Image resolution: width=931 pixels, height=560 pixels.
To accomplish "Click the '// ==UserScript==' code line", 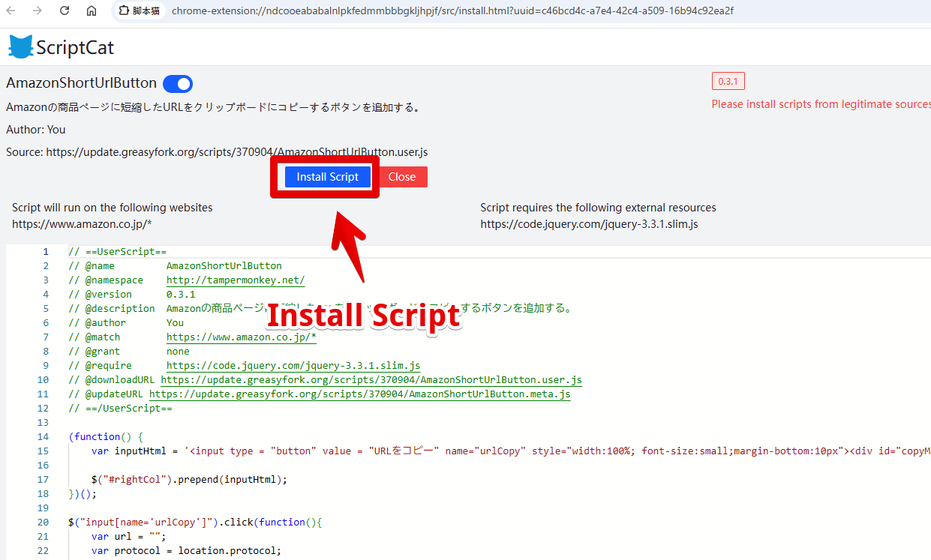I will tap(117, 252).
